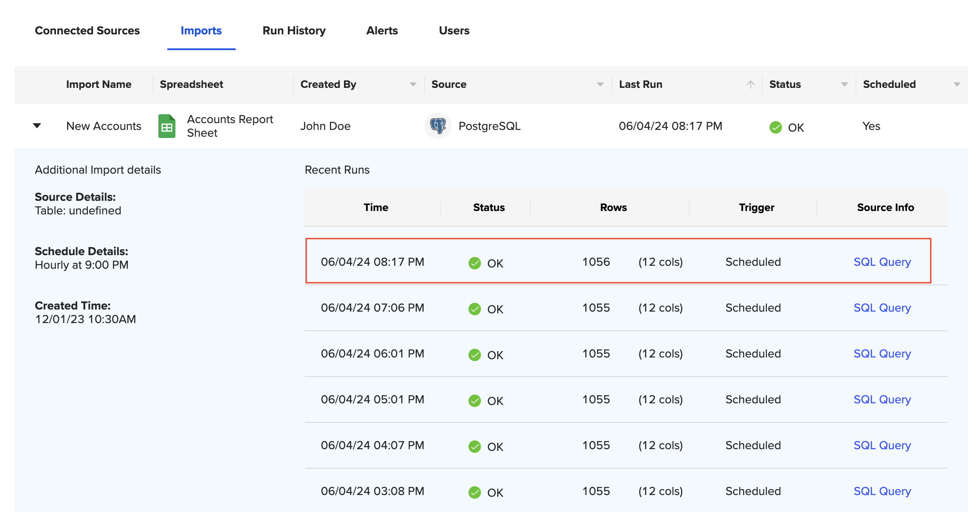Screen dimensions: 980x512
Task: Click the Rows header in Recent Runs
Action: pyautogui.click(x=614, y=208)
